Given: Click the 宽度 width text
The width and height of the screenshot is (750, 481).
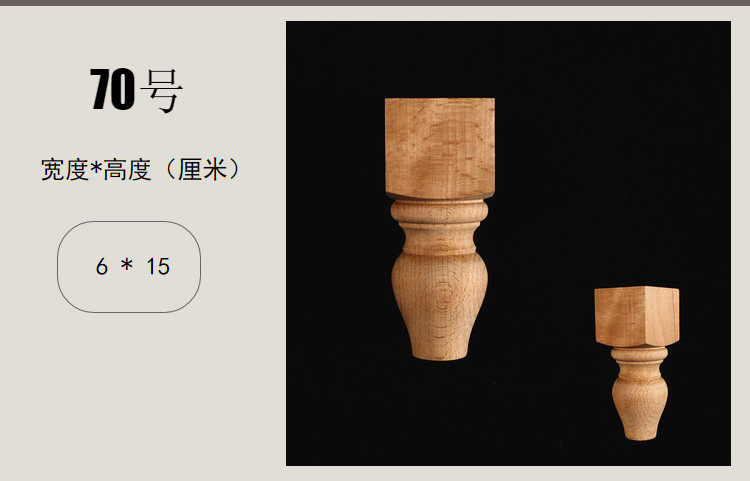Looking at the screenshot, I should point(65,170).
